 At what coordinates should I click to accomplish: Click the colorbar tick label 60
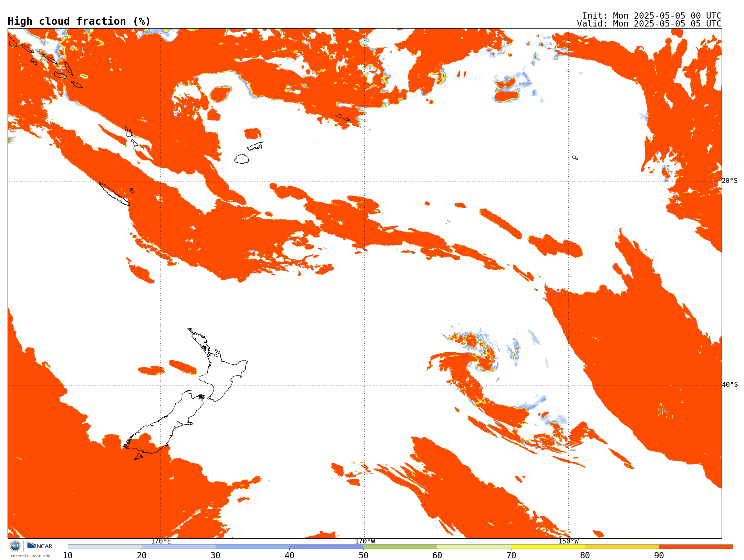point(437,556)
